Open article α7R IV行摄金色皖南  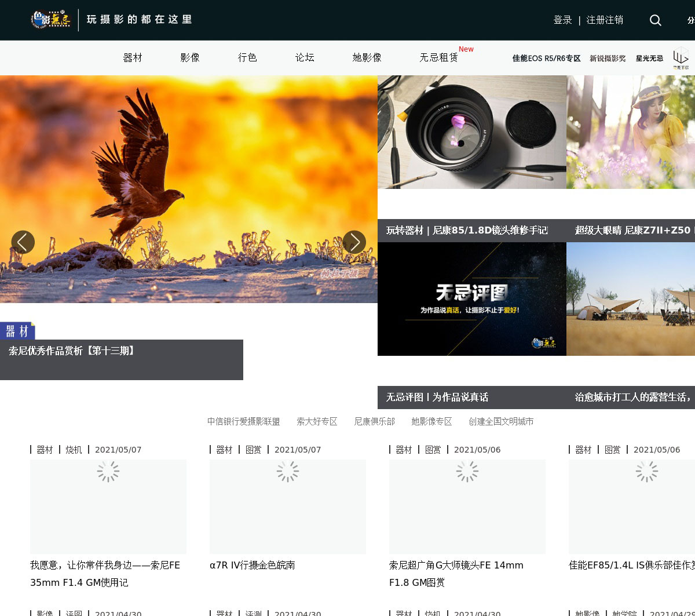[x=253, y=565]
